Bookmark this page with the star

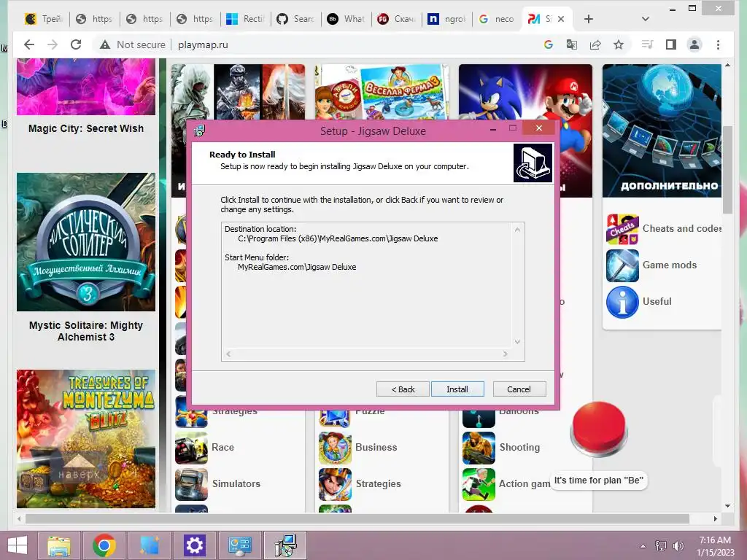619,44
